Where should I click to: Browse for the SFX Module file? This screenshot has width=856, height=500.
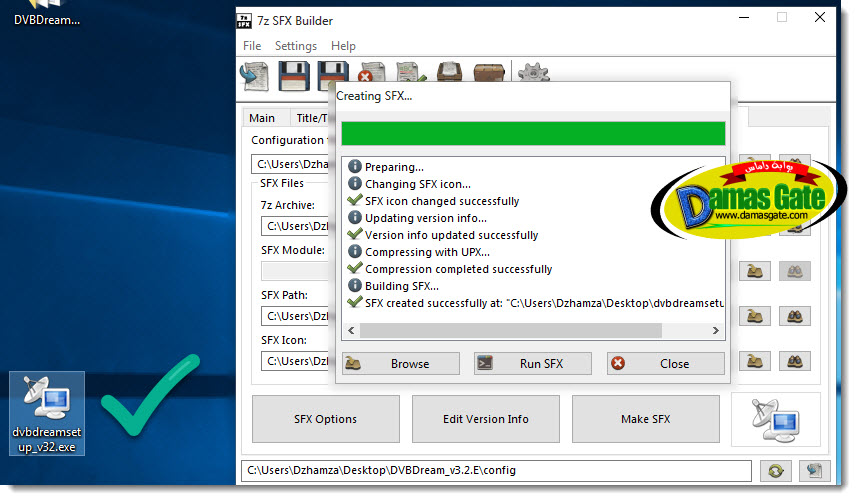pyautogui.click(x=754, y=271)
